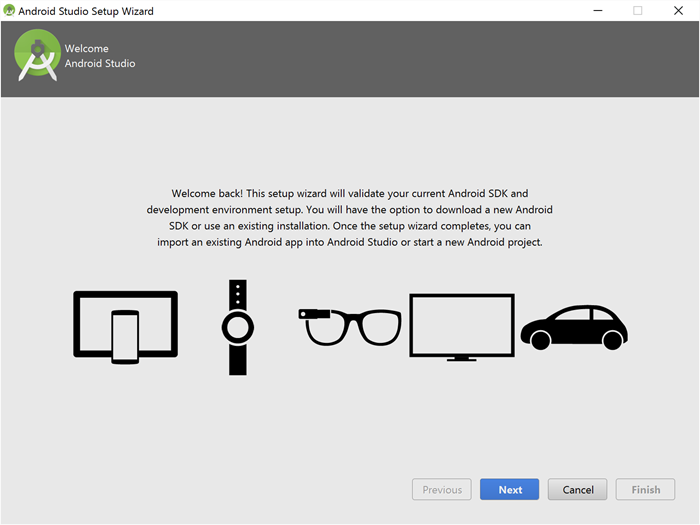Viewport: 700px width, 525px height.
Task: Click the Next button
Action: pos(509,490)
